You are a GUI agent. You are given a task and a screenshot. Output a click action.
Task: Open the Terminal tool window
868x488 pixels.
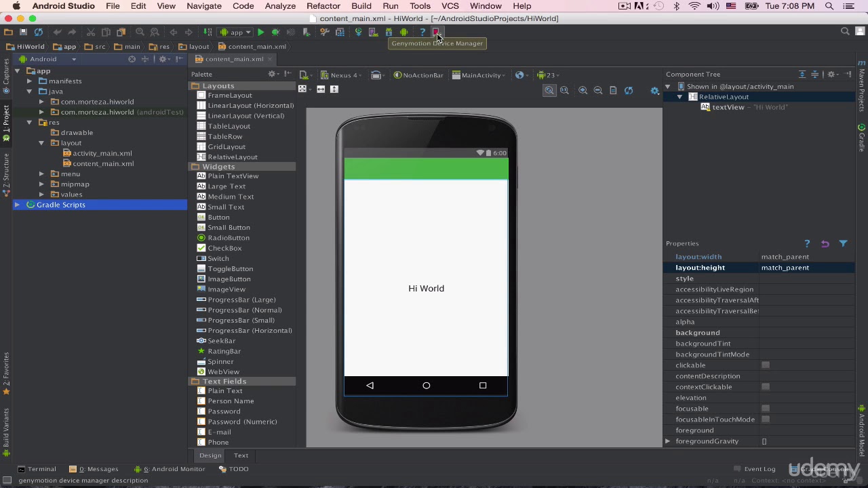37,469
